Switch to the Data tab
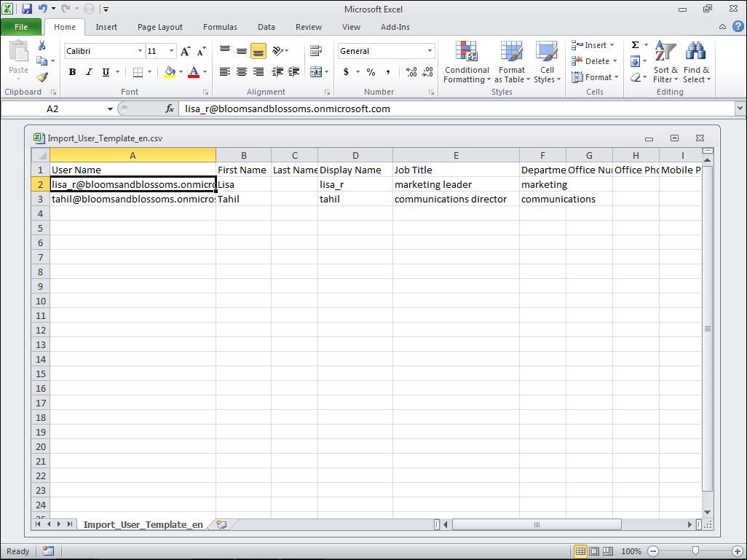 pyautogui.click(x=266, y=27)
